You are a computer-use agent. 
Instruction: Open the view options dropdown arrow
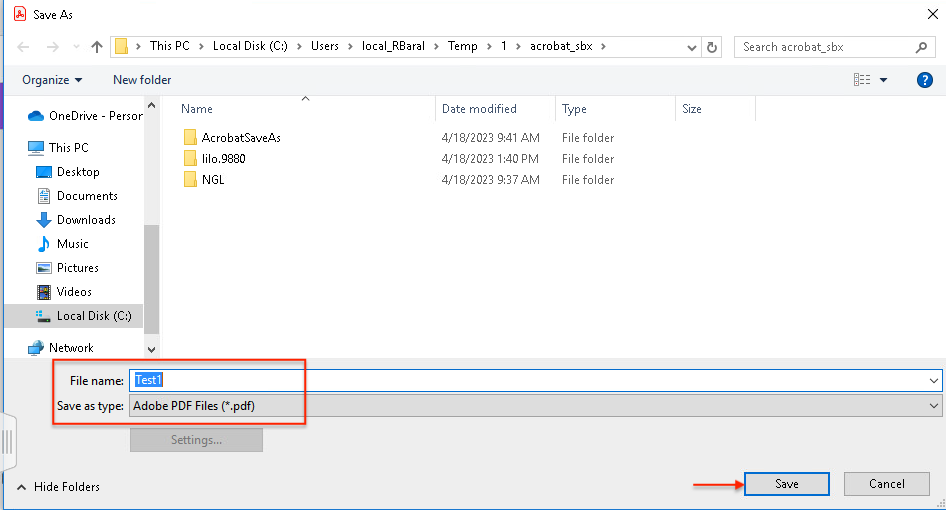tap(884, 80)
